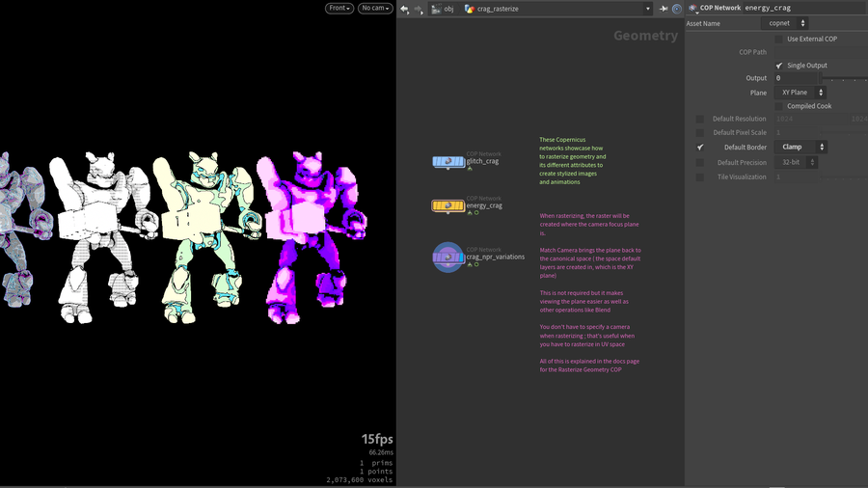
Task: Click the forward navigation arrow icon
Action: point(418,9)
